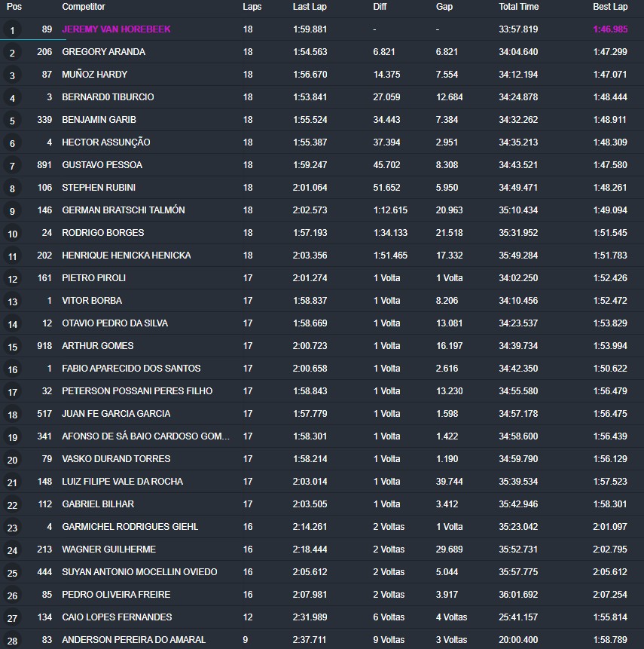Sort by the Best Lap column header
Screen dimensions: 644x649
click(609, 7)
